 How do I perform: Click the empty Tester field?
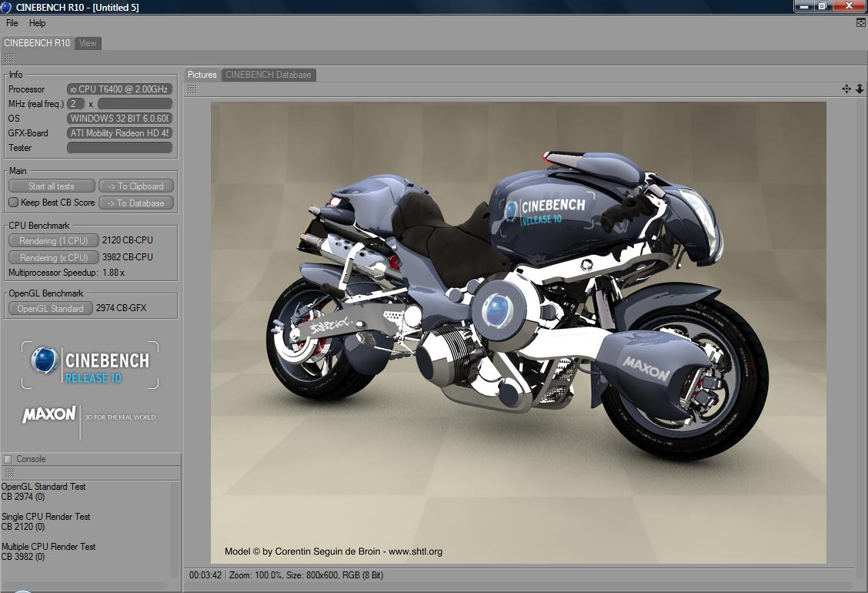(119, 147)
